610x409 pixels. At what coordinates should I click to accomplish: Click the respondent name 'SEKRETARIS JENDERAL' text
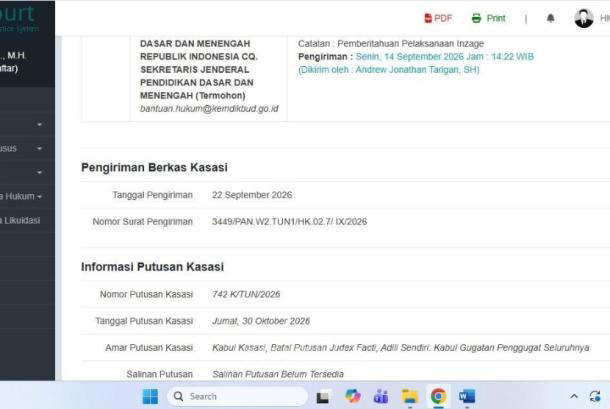195,70
